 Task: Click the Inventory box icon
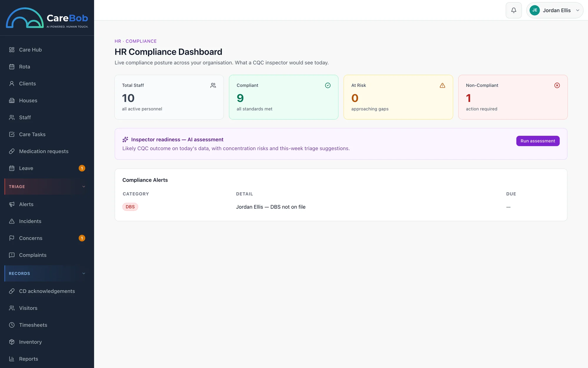tap(12, 342)
